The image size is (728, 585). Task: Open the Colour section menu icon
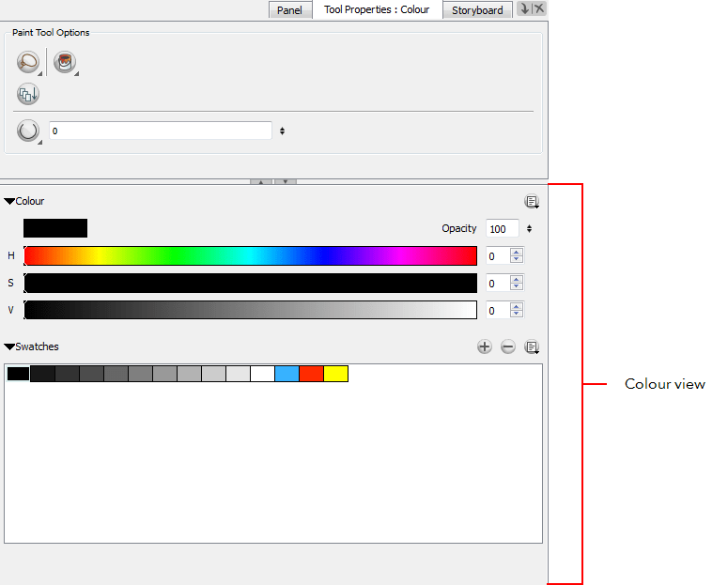(531, 202)
